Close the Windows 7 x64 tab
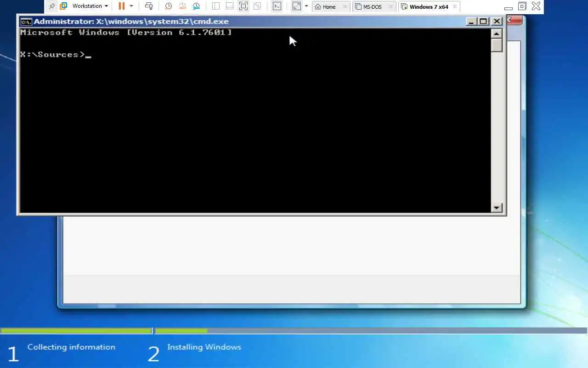Viewport: 588px width, 368px height. pos(455,7)
